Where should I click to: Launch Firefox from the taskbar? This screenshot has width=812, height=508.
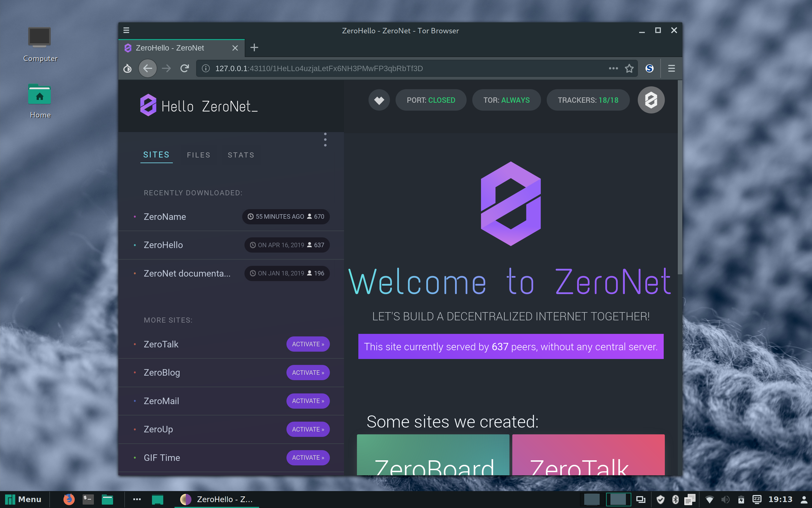point(69,499)
